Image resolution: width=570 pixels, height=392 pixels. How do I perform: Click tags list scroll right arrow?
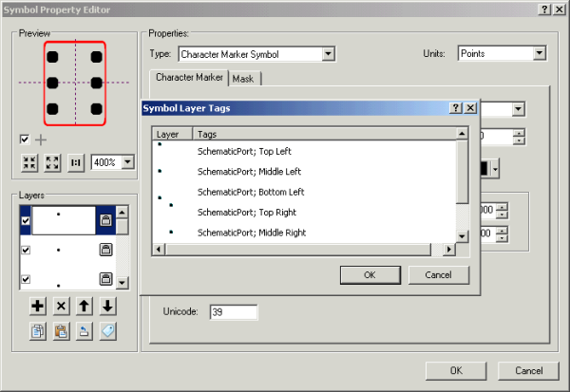pyautogui.click(x=449, y=250)
